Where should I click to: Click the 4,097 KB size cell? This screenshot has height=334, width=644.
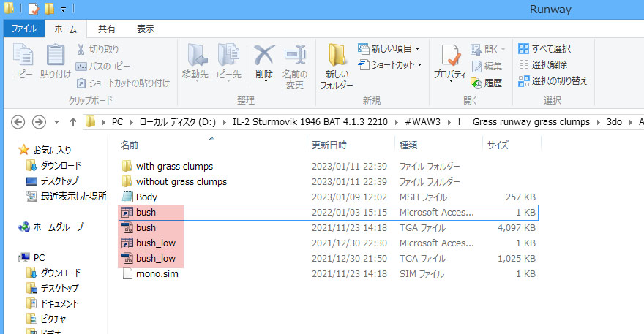point(516,228)
